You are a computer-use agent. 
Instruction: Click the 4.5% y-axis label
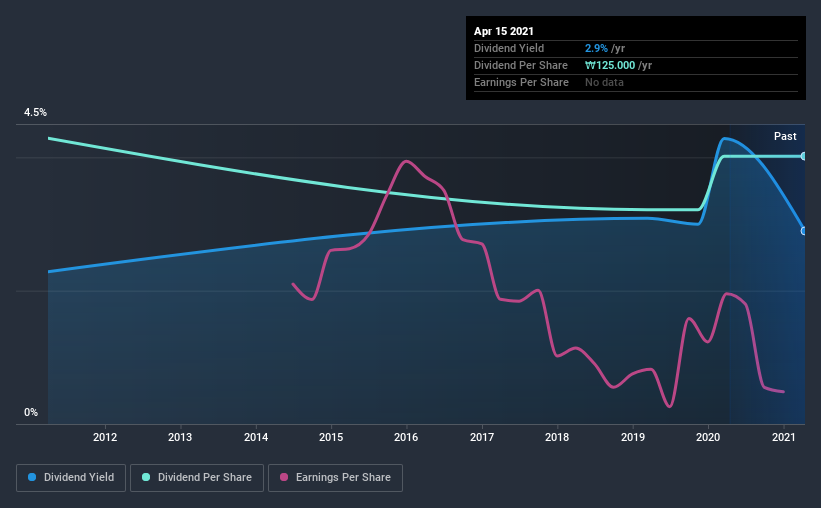[x=35, y=113]
